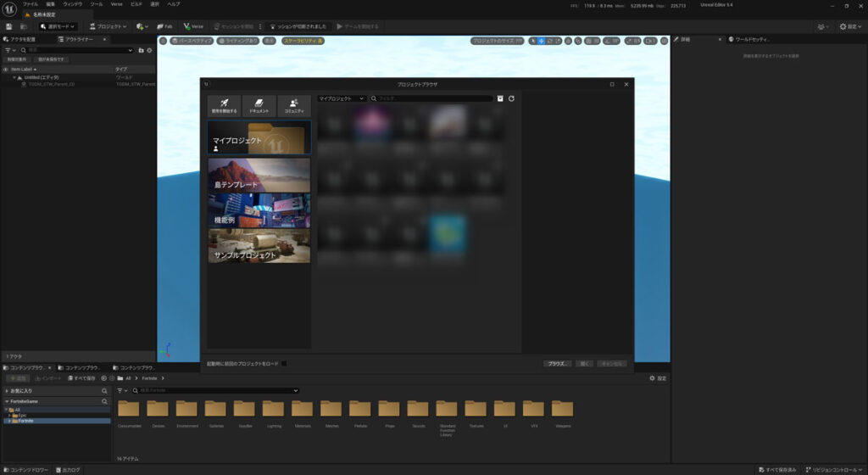
Task: Click the outliner add folder icon
Action: tap(141, 50)
